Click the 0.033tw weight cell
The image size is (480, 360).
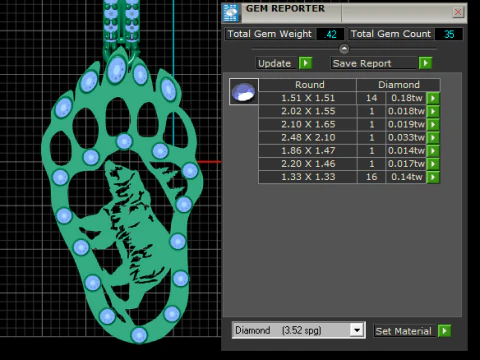[x=406, y=137]
